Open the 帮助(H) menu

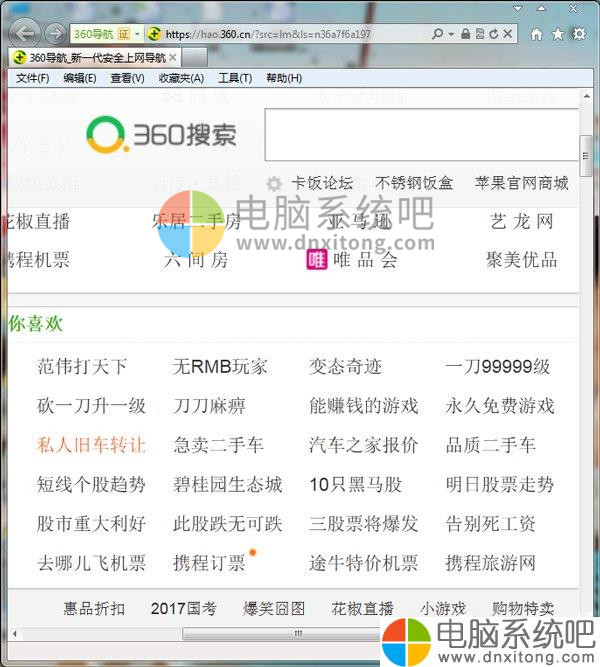pyautogui.click(x=284, y=78)
